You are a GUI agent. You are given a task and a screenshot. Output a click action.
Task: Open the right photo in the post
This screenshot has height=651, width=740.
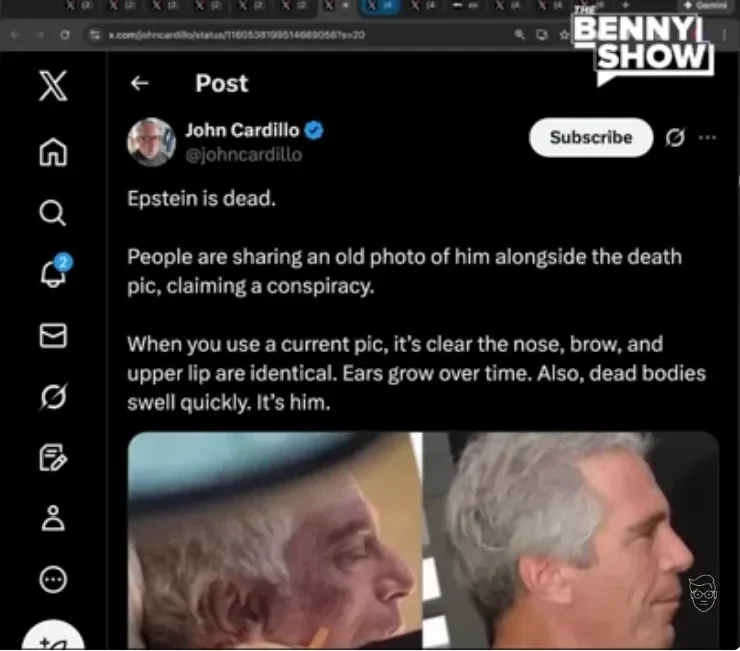point(571,540)
